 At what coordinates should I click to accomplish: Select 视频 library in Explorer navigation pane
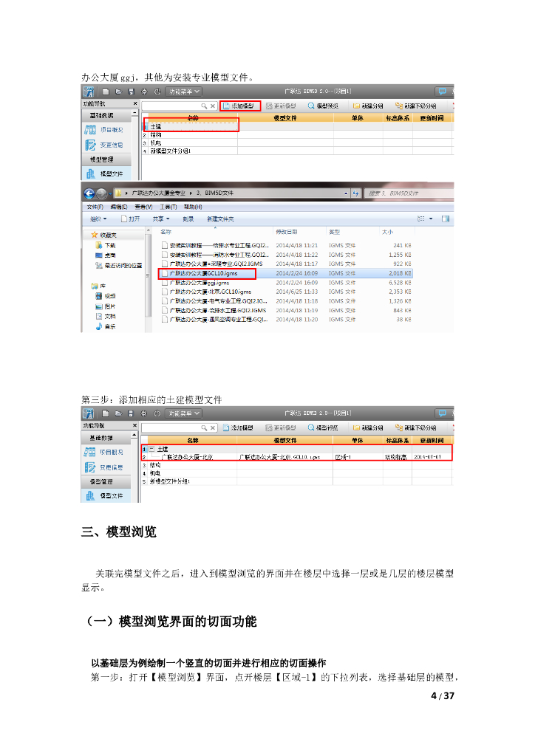[106, 296]
